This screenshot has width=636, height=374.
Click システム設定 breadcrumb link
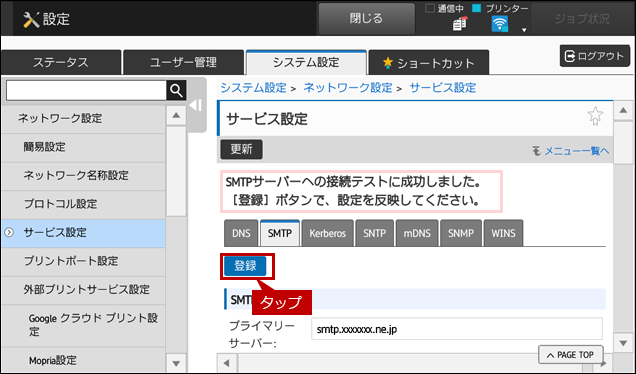[x=254, y=88]
